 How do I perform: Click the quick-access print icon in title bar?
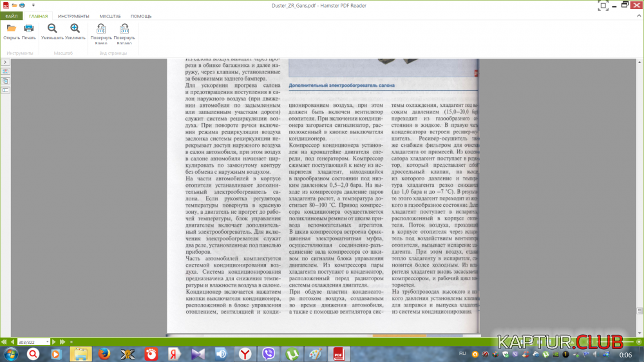[22, 5]
